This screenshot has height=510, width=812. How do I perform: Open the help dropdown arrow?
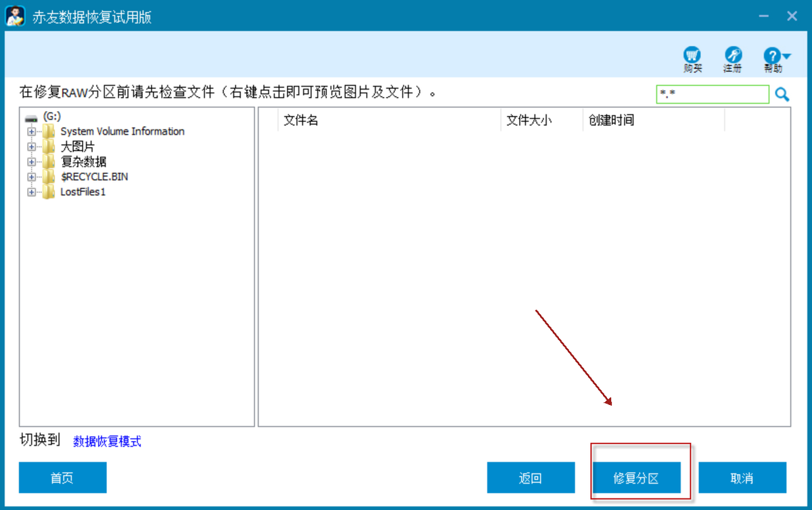click(786, 56)
